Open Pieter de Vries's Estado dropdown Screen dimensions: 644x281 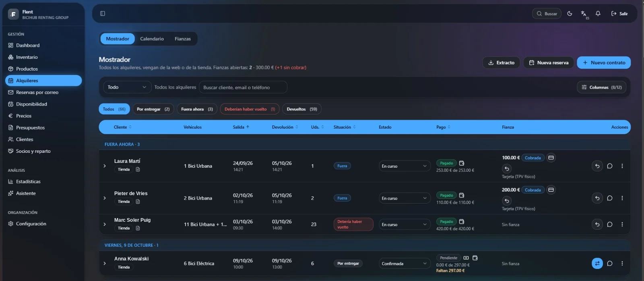pyautogui.click(x=404, y=198)
